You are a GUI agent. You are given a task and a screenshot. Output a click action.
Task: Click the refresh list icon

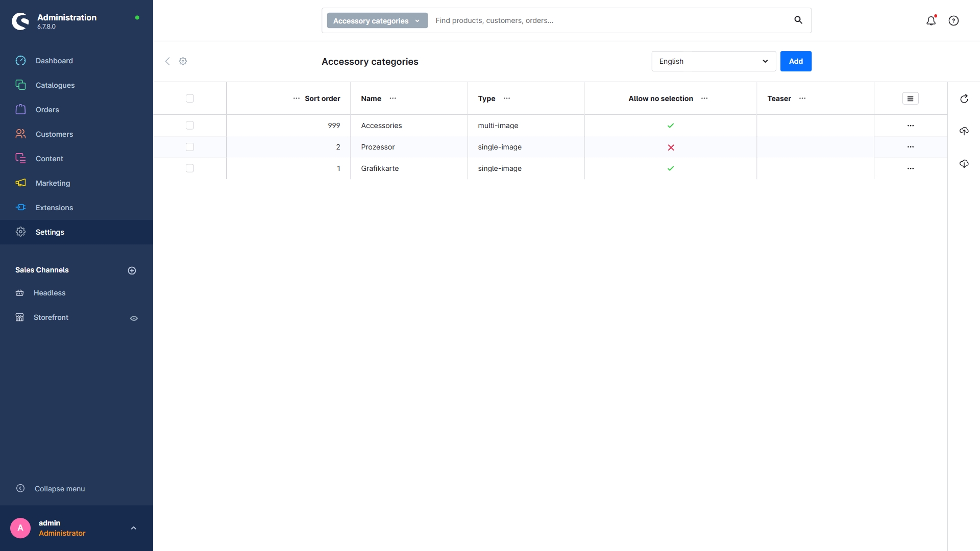964,99
